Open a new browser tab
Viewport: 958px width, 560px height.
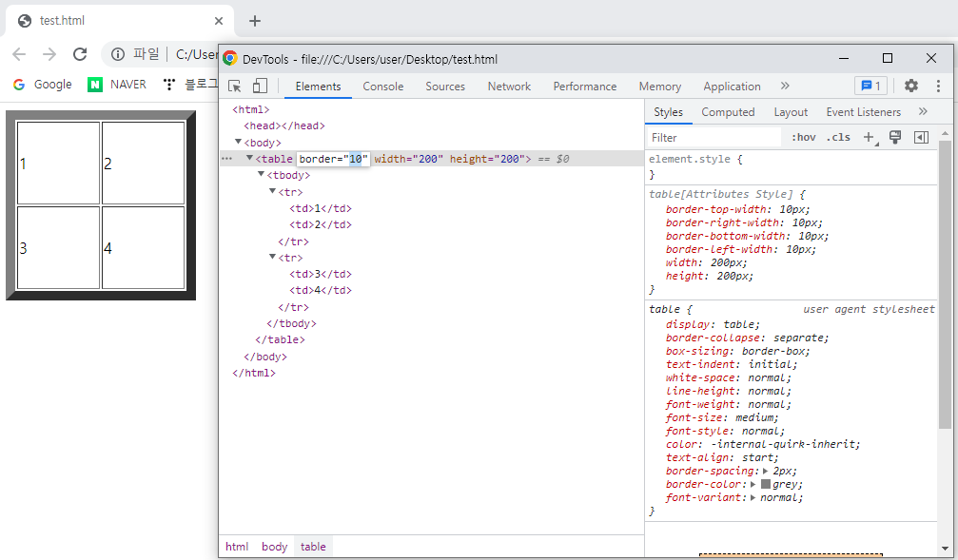[255, 21]
